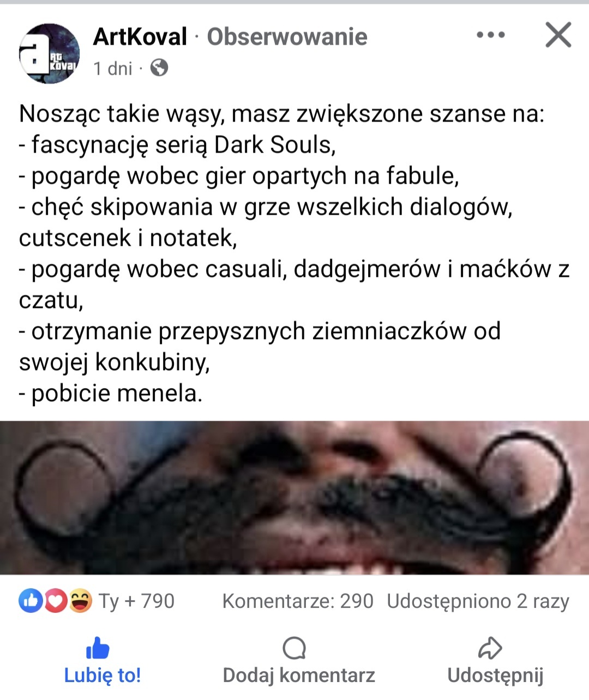The image size is (589, 700).
Task: Click the speech bubble comment icon
Action: 294,648
